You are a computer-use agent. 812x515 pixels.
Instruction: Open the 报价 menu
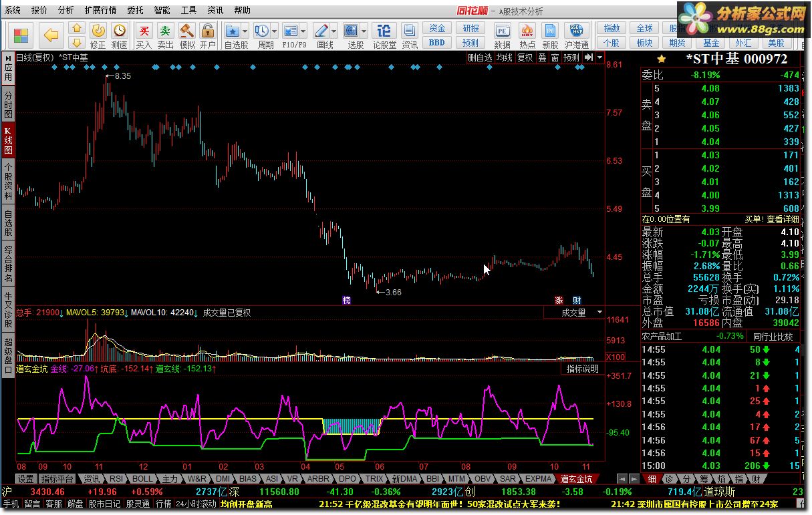click(x=39, y=10)
